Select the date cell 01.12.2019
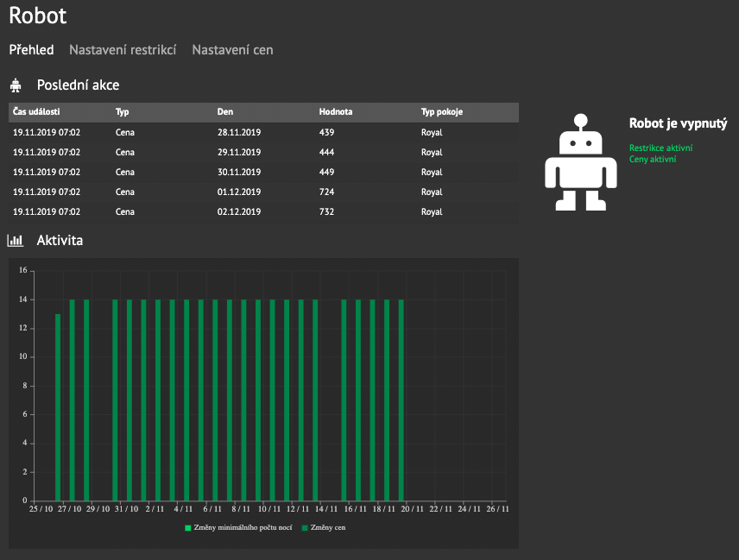The width and height of the screenshot is (739, 560). tap(239, 192)
